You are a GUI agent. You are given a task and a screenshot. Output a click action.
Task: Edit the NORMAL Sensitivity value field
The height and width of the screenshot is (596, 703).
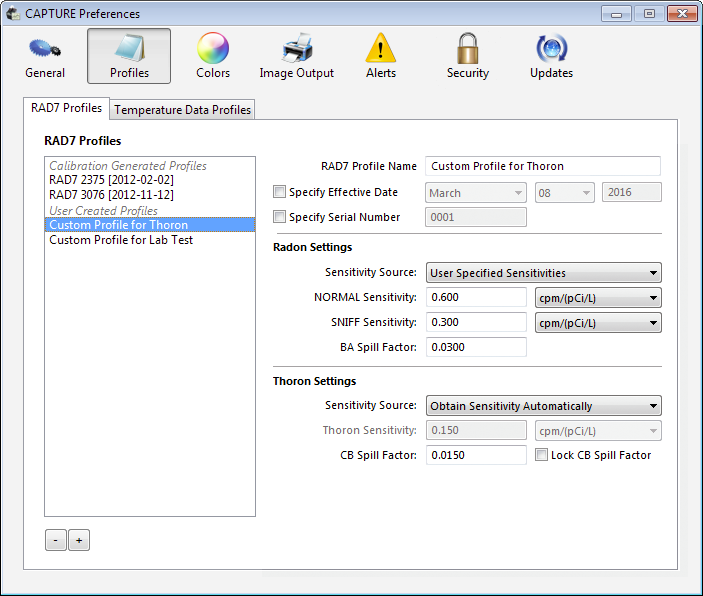pyautogui.click(x=476, y=297)
